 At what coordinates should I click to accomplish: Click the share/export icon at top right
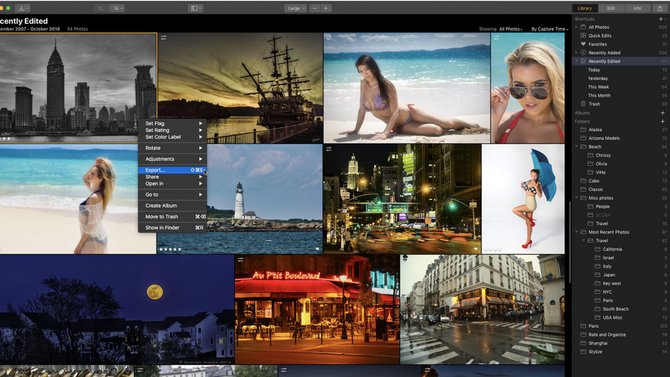click(660, 8)
